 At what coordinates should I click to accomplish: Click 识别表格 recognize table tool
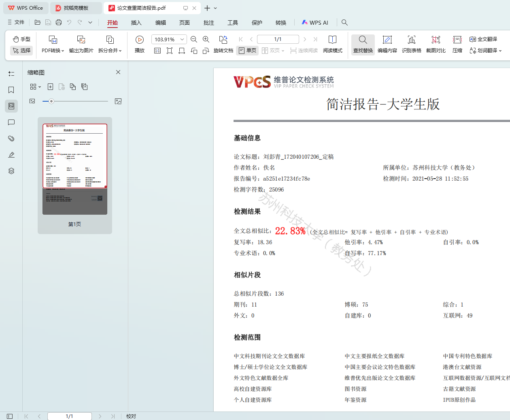tap(412, 45)
